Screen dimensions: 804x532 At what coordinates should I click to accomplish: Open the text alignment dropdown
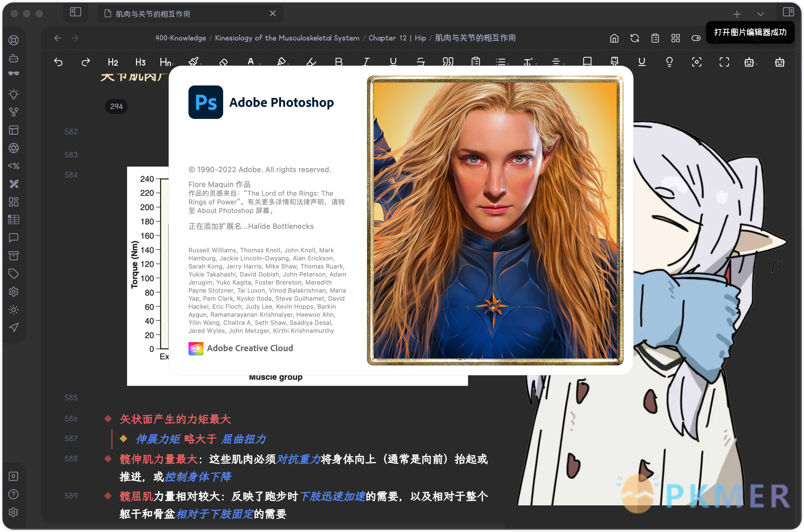[x=558, y=62]
